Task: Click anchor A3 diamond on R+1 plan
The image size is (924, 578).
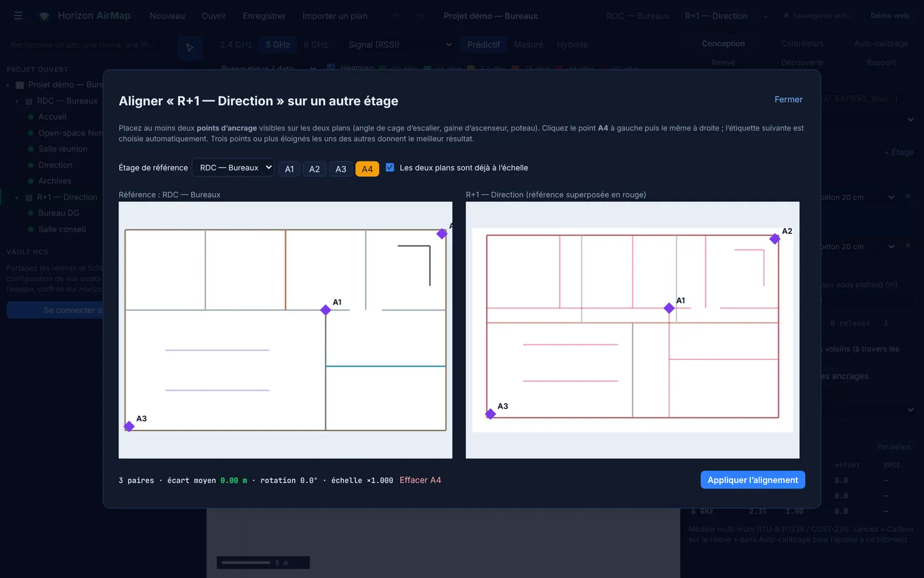Action: point(490,414)
